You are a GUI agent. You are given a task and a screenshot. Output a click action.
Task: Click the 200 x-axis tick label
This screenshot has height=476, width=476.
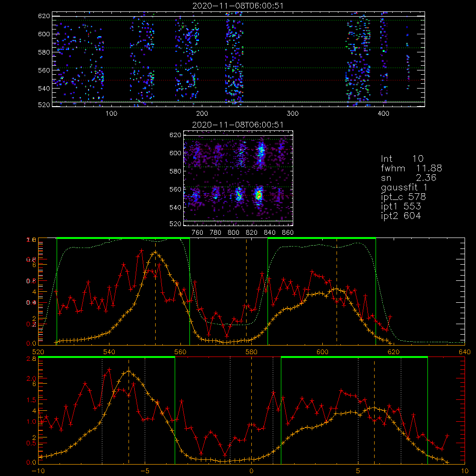click(x=202, y=114)
